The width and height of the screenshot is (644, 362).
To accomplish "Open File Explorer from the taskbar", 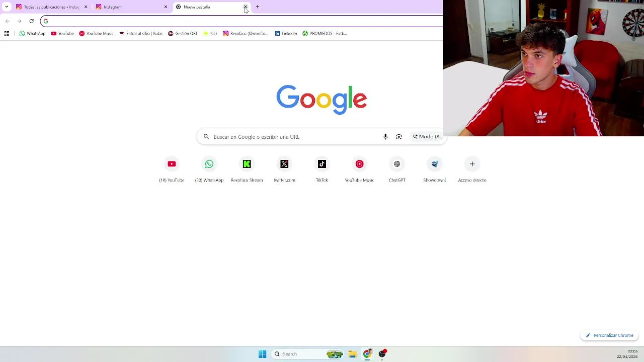I will 352,354.
